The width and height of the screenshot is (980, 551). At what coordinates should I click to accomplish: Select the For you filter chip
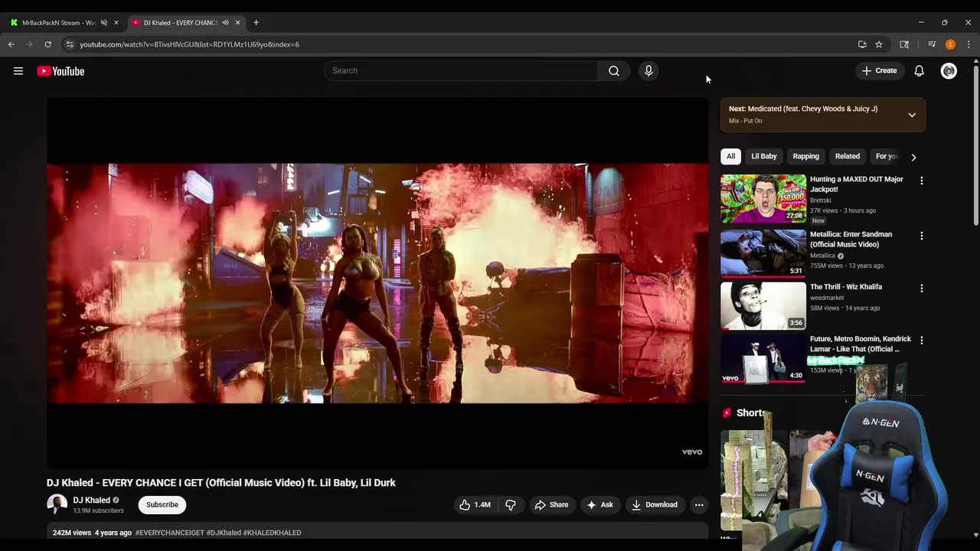pos(887,156)
